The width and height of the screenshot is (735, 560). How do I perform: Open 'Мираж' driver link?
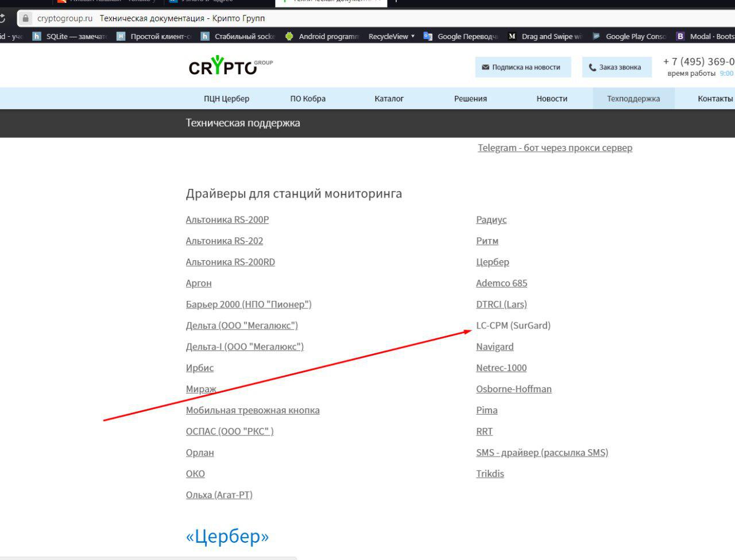pyautogui.click(x=201, y=389)
